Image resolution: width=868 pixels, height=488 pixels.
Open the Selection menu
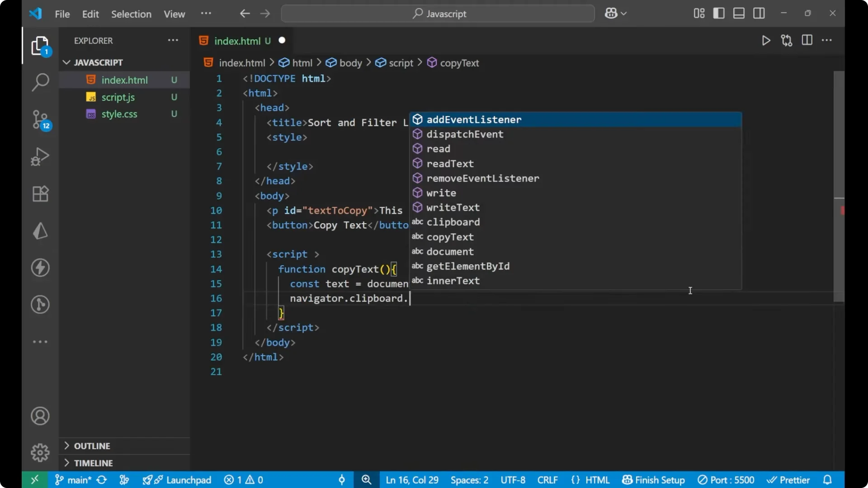pos(131,14)
